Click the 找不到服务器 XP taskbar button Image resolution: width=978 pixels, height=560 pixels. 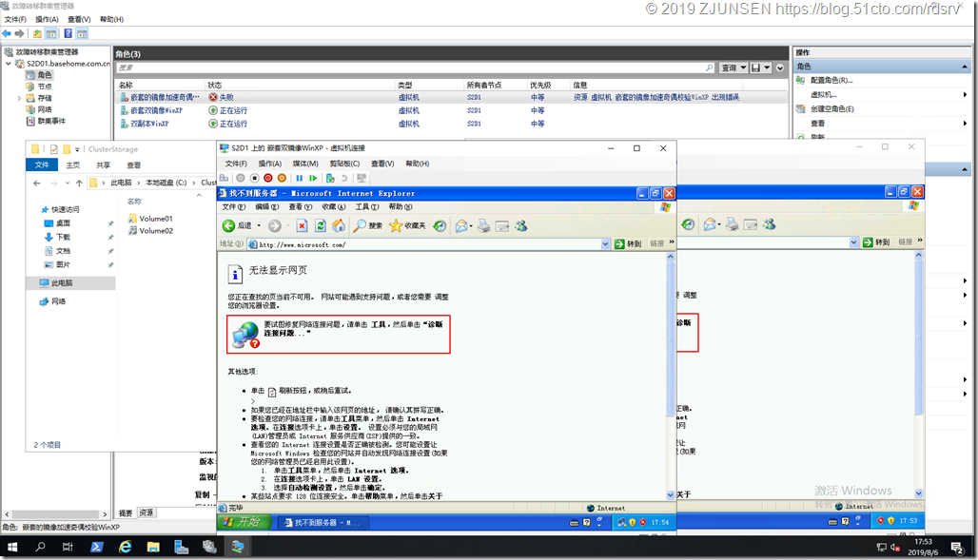click(323, 523)
